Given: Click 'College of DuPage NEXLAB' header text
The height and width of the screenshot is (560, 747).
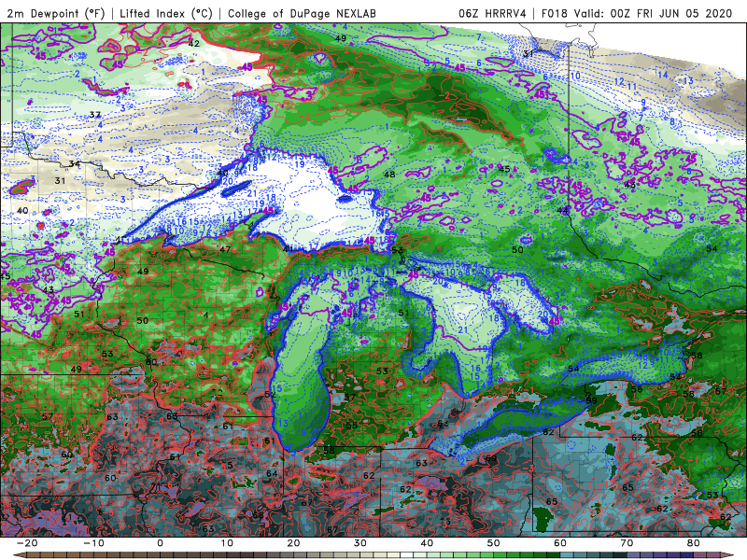Looking at the screenshot, I should point(302,14).
